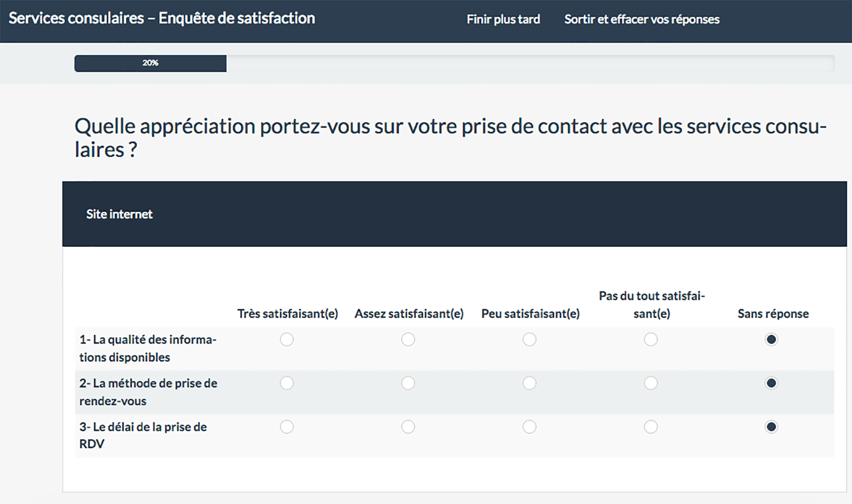Click Sortir et effacer vos réponses

[x=642, y=19]
